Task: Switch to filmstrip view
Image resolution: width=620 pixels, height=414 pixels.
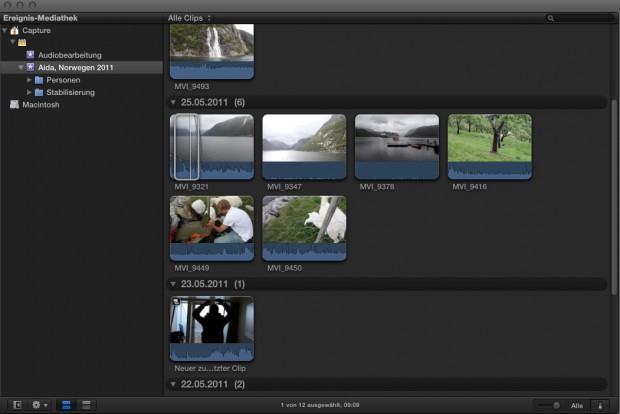Action: 66,405
